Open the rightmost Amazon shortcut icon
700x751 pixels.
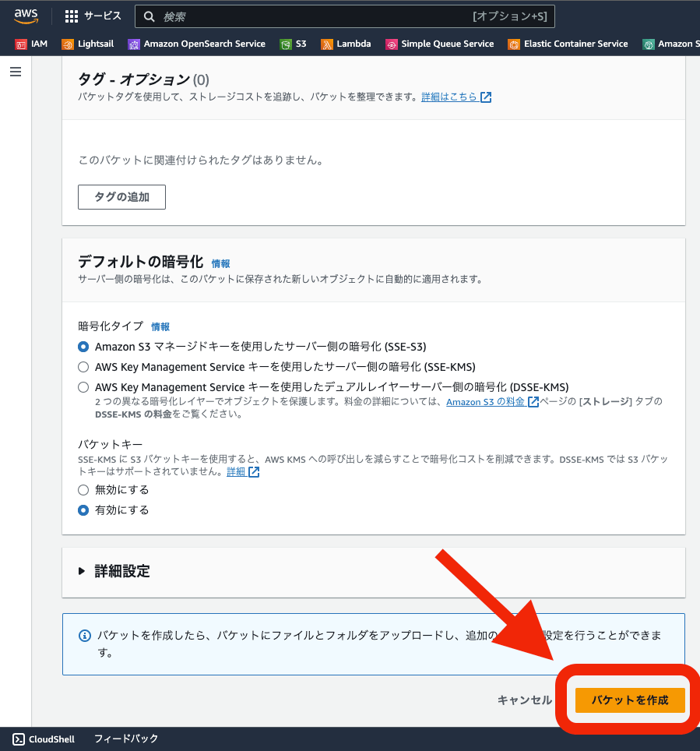[649, 44]
